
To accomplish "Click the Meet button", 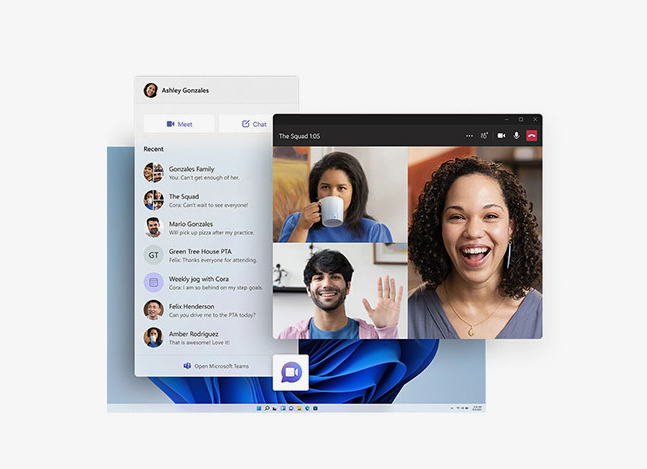I will point(179,124).
